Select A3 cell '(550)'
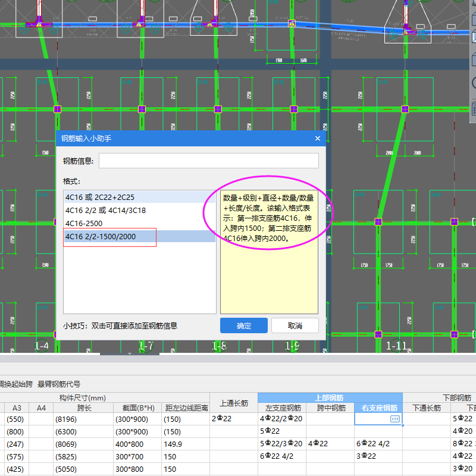The height and width of the screenshot is (476, 476). 17,419
